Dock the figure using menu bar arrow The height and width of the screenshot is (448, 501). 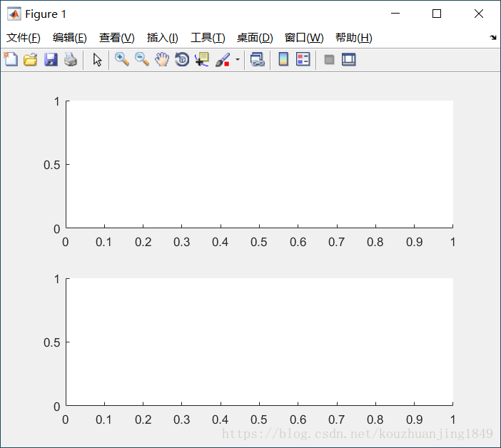493,38
